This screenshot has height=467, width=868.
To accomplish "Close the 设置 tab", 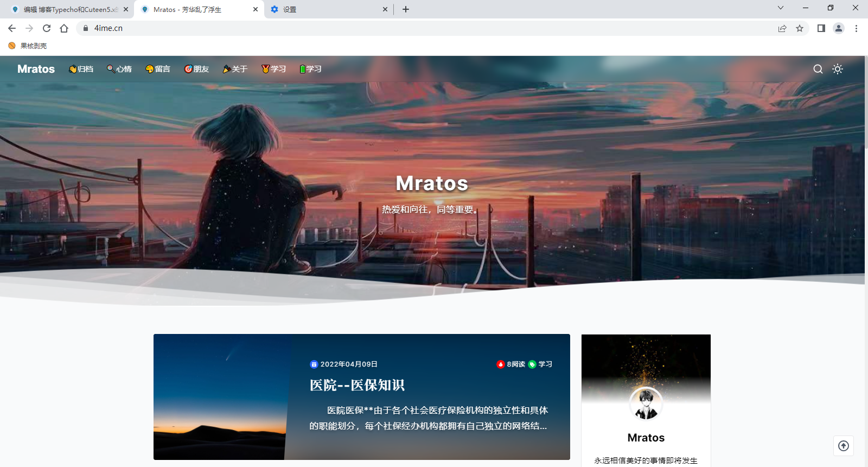I will coord(385,9).
